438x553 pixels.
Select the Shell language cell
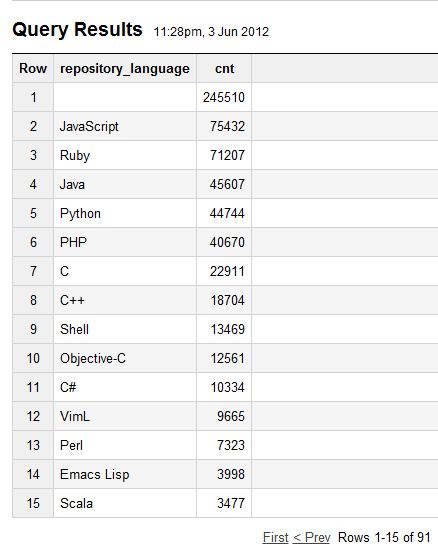coord(125,329)
